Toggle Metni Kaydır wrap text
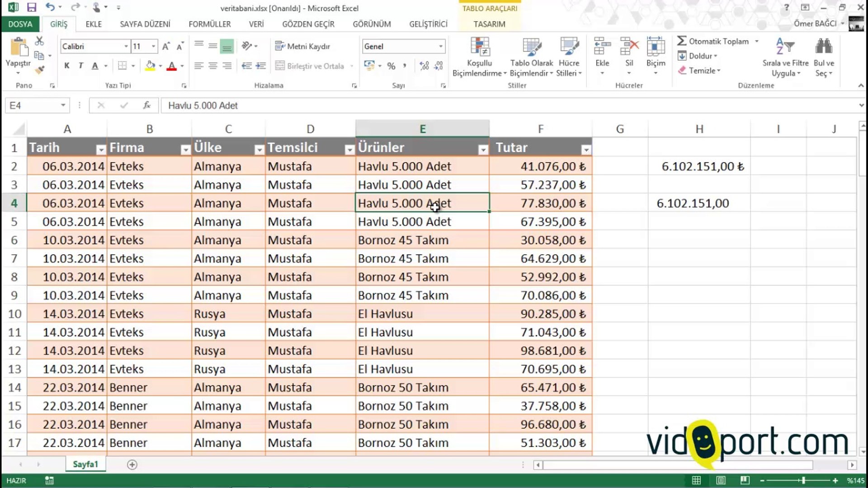The image size is (868, 488). pos(302,46)
